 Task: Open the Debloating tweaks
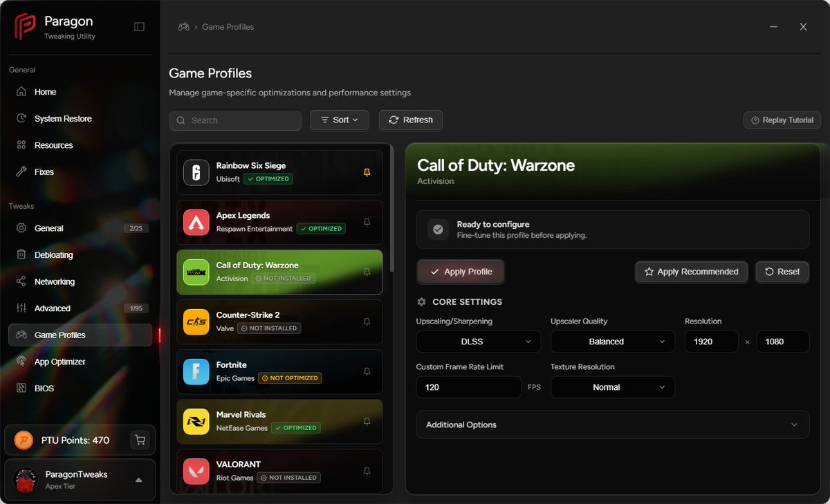[80, 255]
